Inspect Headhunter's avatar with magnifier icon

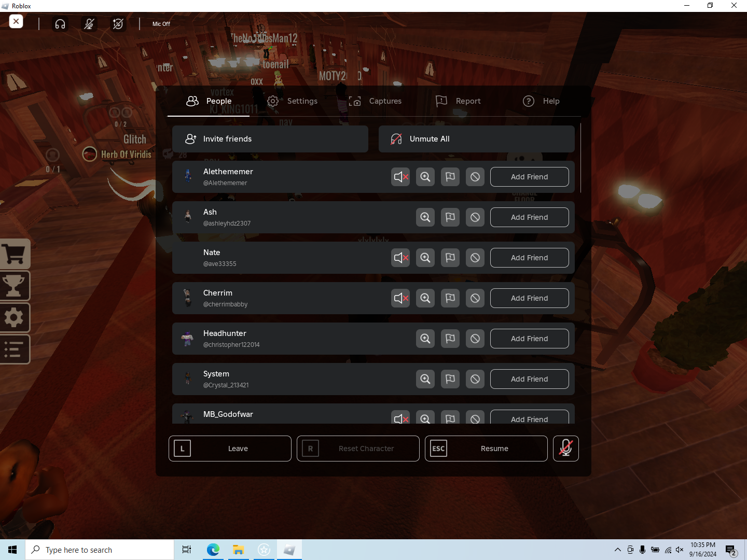click(425, 339)
